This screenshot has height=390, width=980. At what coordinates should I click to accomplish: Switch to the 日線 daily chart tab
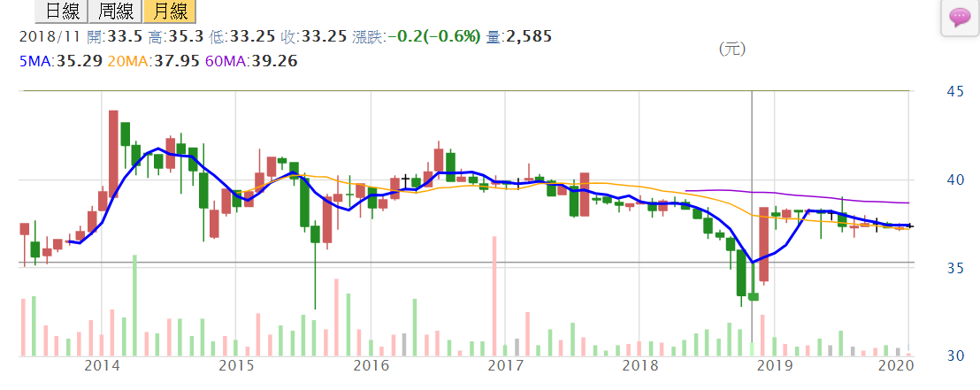point(61,11)
